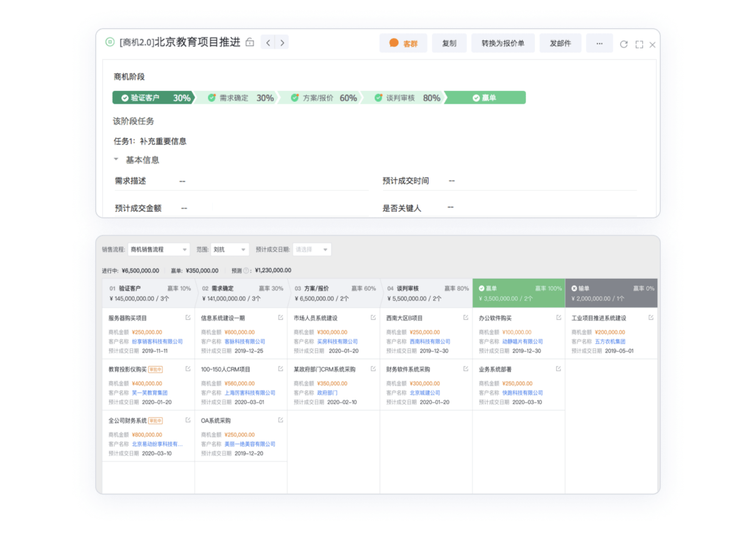The height and width of the screenshot is (537, 756).
Task: Click the previous-record arrow beside the title
Action: 268,42
